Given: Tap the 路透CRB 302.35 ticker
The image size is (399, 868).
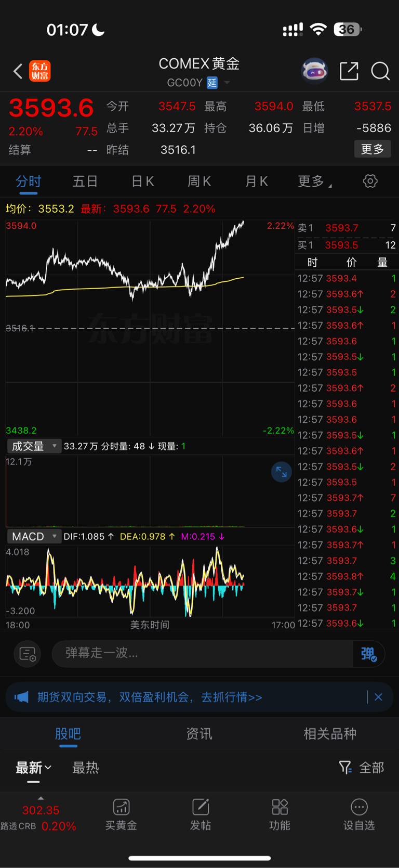Looking at the screenshot, I should point(38,818).
